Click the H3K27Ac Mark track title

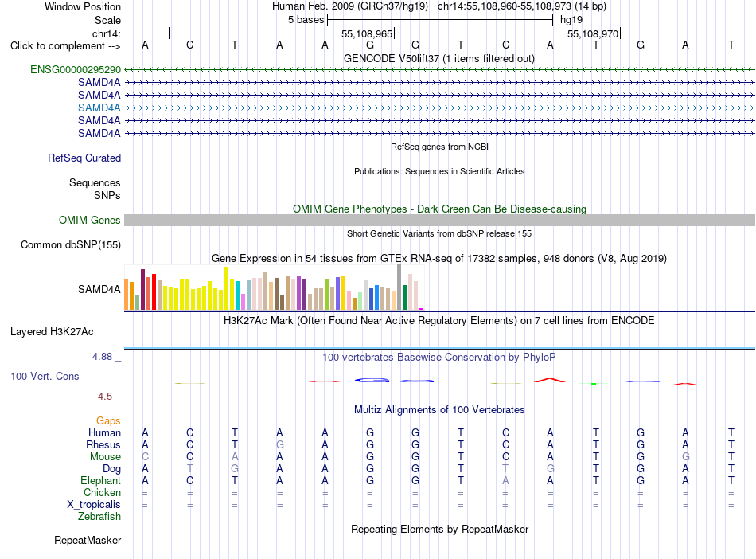pyautogui.click(x=439, y=321)
